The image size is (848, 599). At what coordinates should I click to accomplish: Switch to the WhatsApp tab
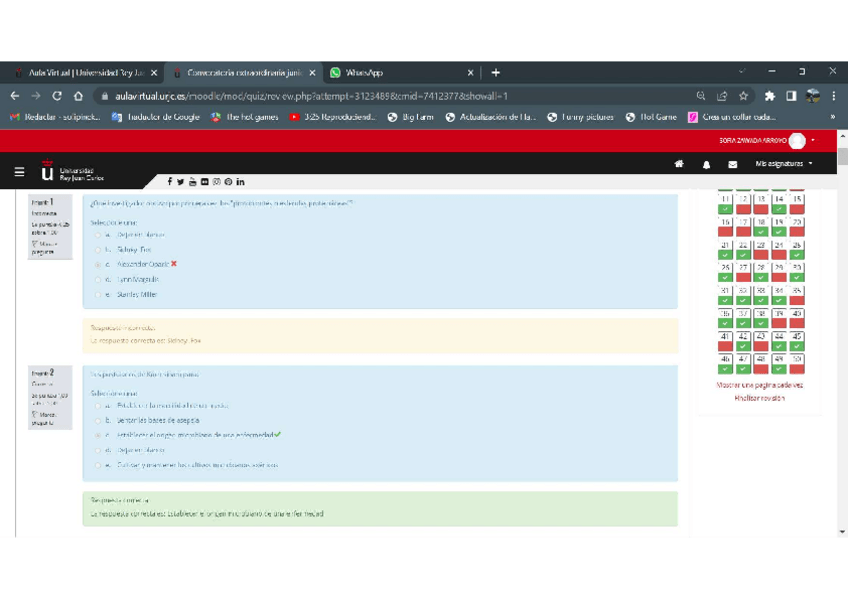(x=400, y=73)
